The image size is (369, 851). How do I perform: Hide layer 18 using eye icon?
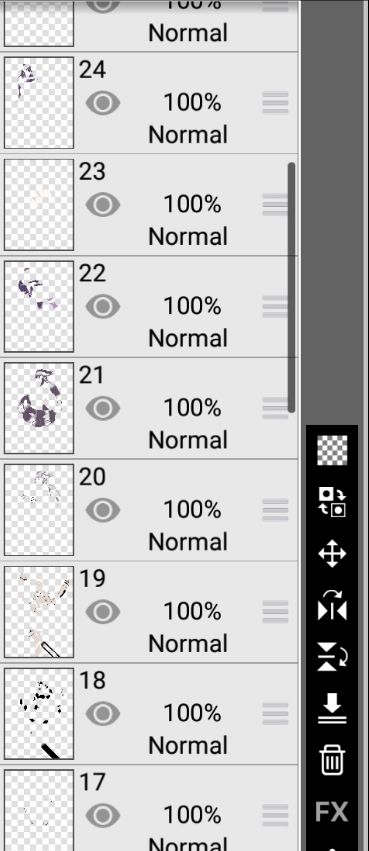(103, 713)
